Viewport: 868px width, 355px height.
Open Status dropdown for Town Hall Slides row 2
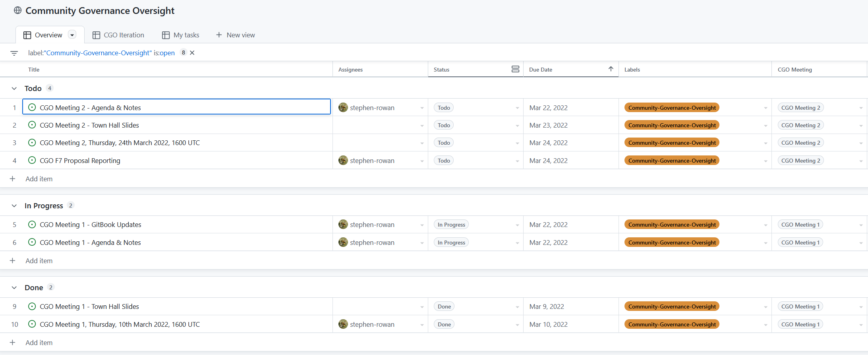click(x=517, y=126)
